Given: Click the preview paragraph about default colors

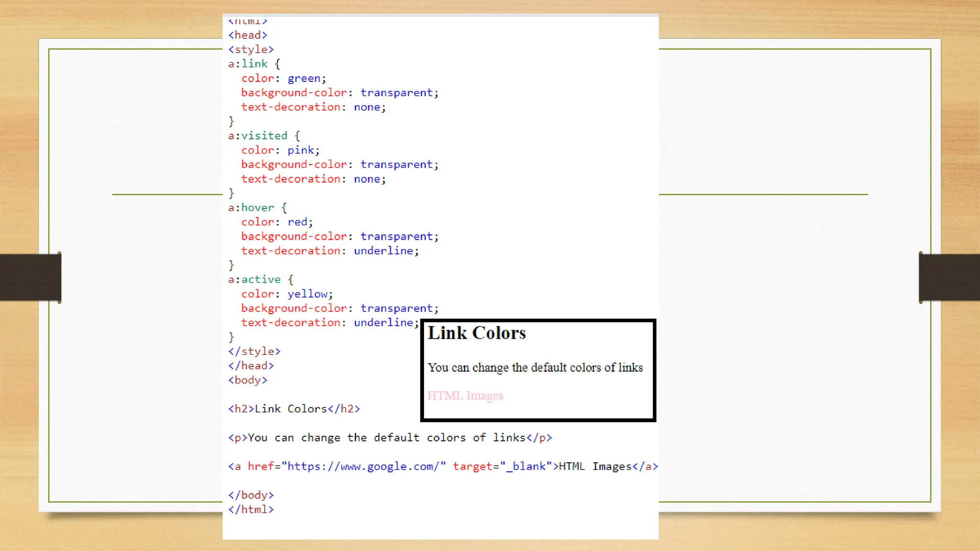Looking at the screenshot, I should point(535,367).
